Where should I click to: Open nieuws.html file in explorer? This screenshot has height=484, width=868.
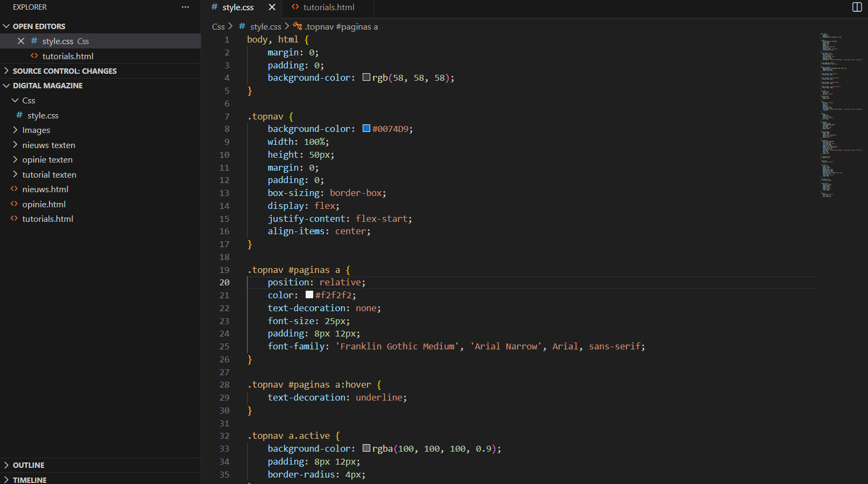[45, 189]
